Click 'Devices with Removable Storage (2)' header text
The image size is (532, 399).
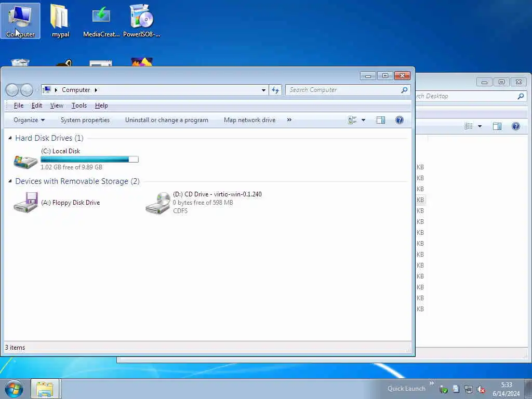click(x=77, y=181)
